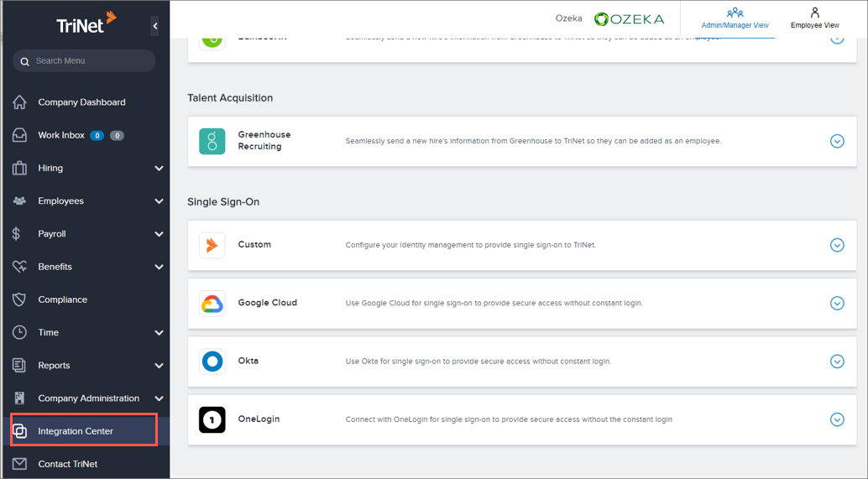
Task: Open Integration Center in the sidebar
Action: point(76,431)
